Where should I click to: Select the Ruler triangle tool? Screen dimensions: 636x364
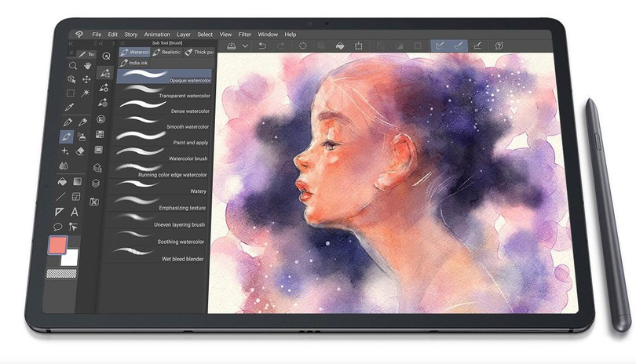click(x=59, y=212)
